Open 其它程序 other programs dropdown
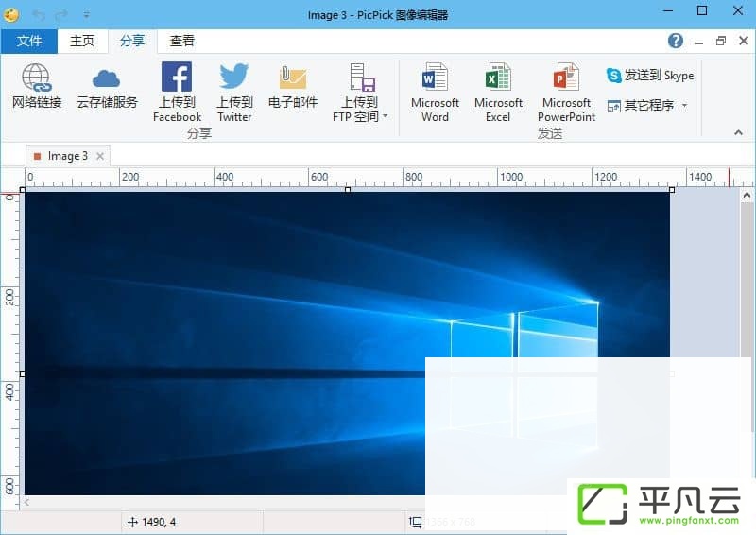 point(647,105)
